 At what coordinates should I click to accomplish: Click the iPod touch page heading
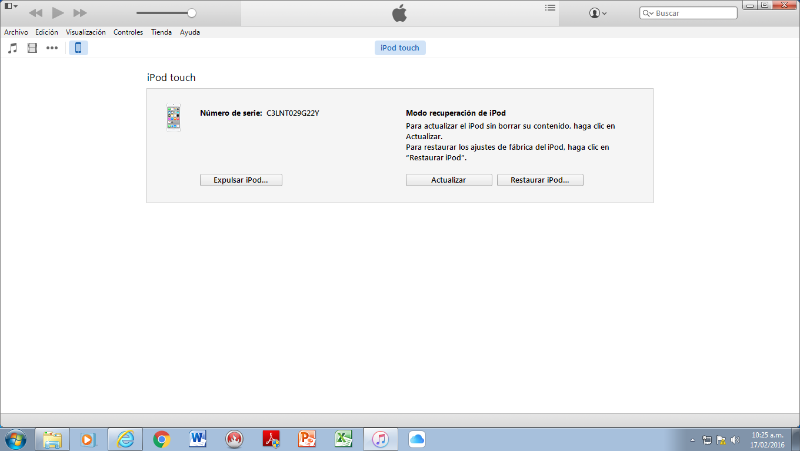[171, 78]
